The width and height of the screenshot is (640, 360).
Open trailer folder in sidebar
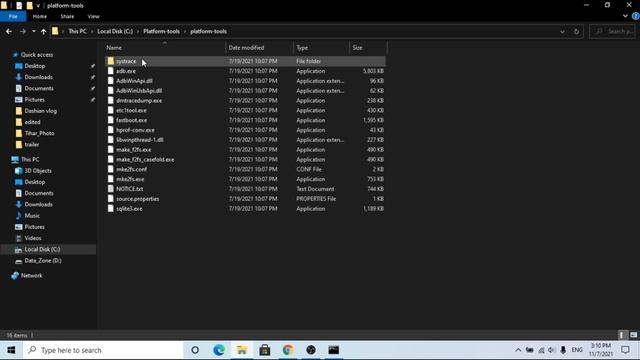click(31, 144)
